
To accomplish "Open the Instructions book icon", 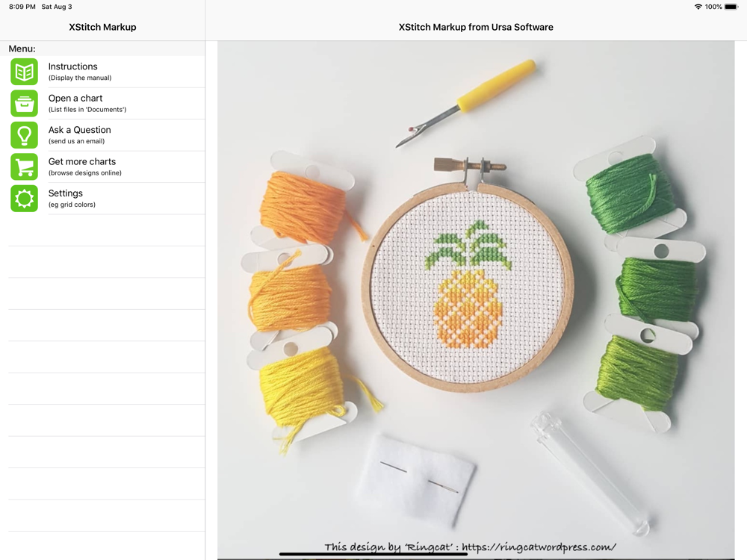I will coord(25,72).
